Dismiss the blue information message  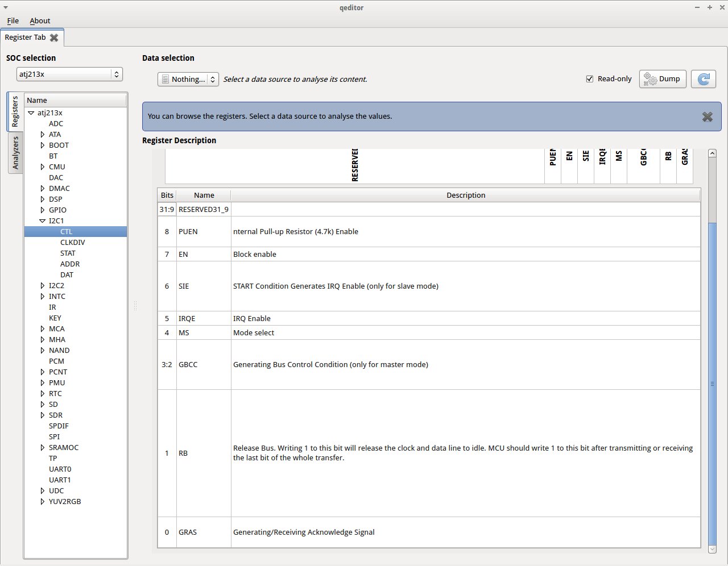click(x=708, y=116)
